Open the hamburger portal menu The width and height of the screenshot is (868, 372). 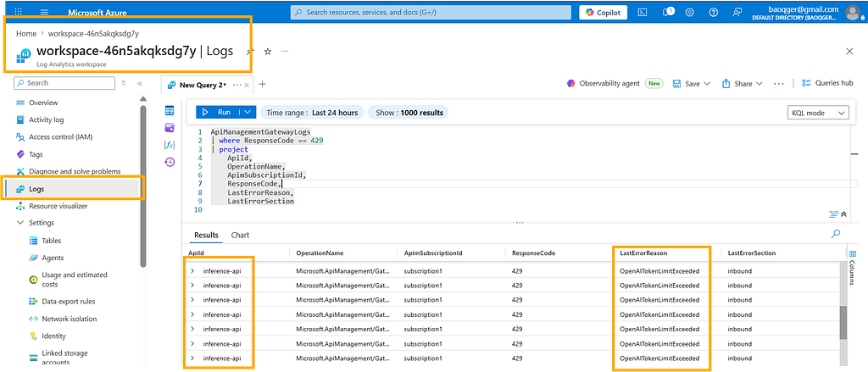[45, 12]
